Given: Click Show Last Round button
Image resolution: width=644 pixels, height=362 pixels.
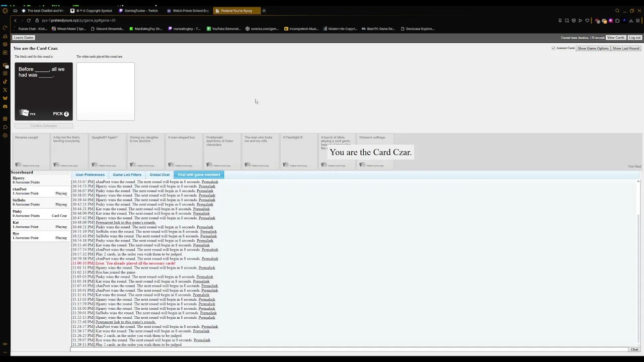Looking at the screenshot, I should tap(626, 48).
